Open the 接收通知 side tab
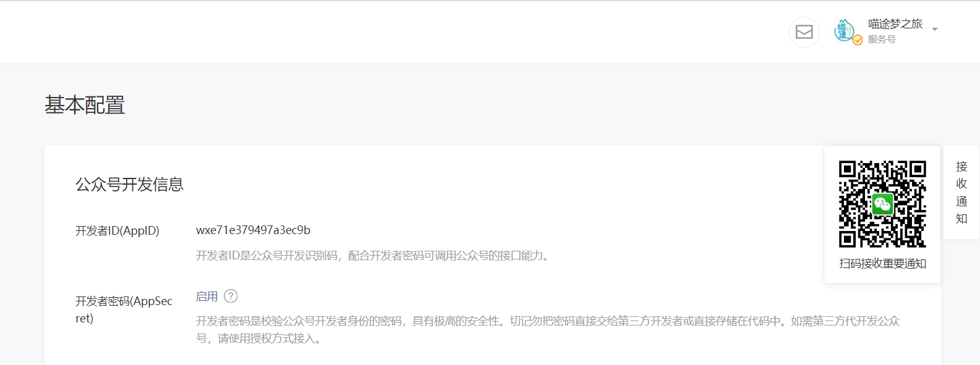 [x=961, y=192]
